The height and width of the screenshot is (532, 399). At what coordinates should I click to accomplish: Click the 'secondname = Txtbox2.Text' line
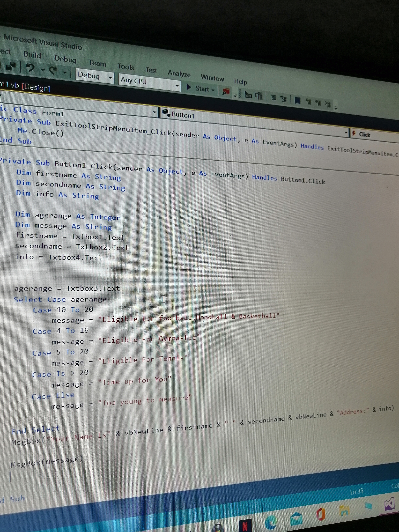(x=72, y=246)
